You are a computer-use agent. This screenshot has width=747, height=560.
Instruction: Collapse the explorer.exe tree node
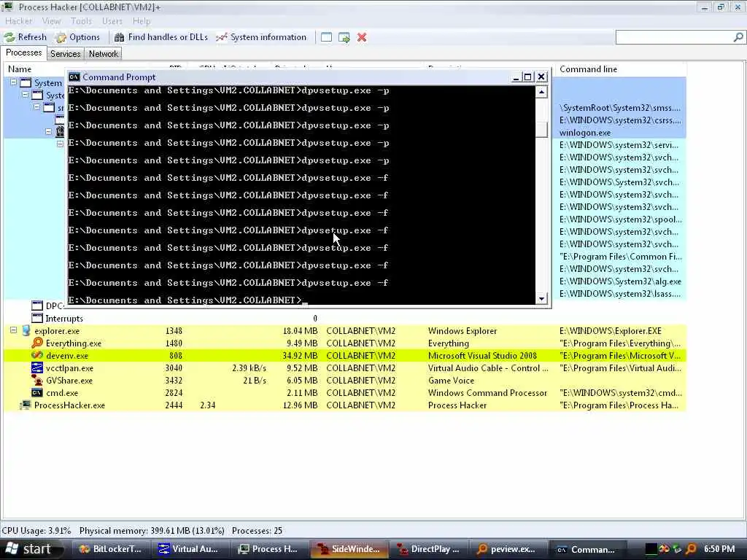click(14, 330)
